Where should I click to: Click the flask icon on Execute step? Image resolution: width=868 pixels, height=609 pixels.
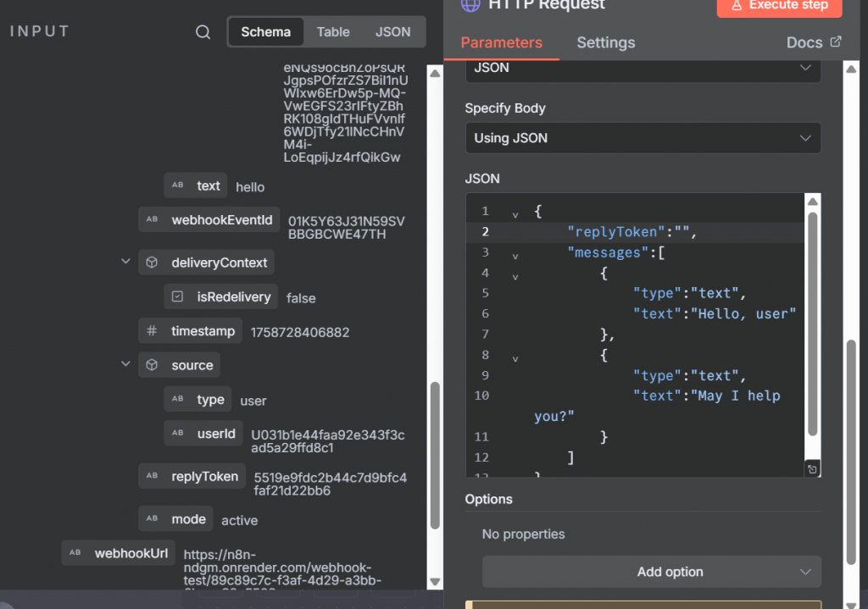coord(737,6)
